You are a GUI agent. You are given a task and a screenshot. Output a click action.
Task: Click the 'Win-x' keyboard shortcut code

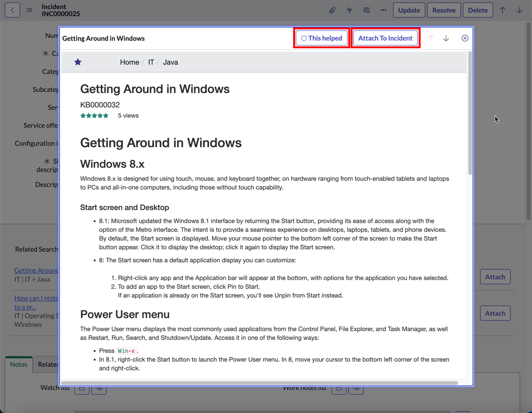coord(126,351)
